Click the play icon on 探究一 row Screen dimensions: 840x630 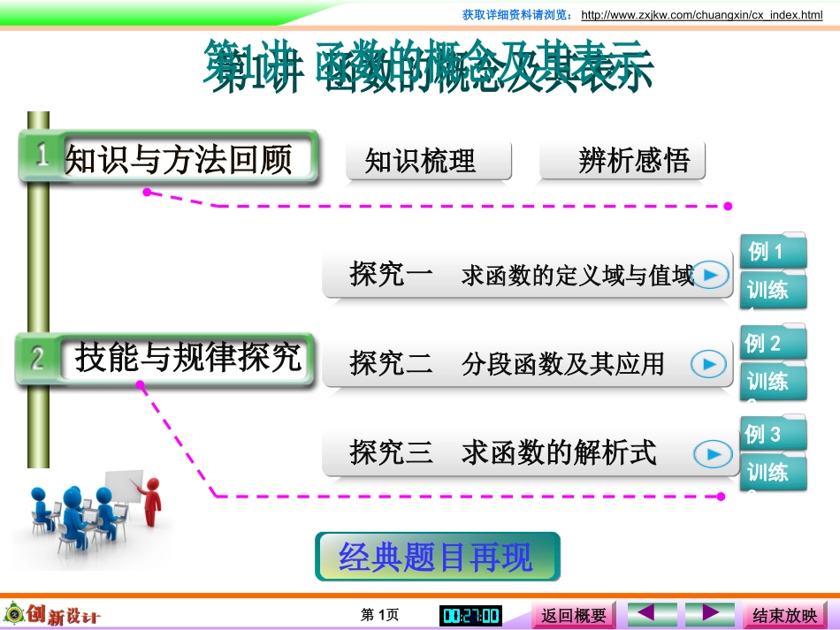(710, 275)
